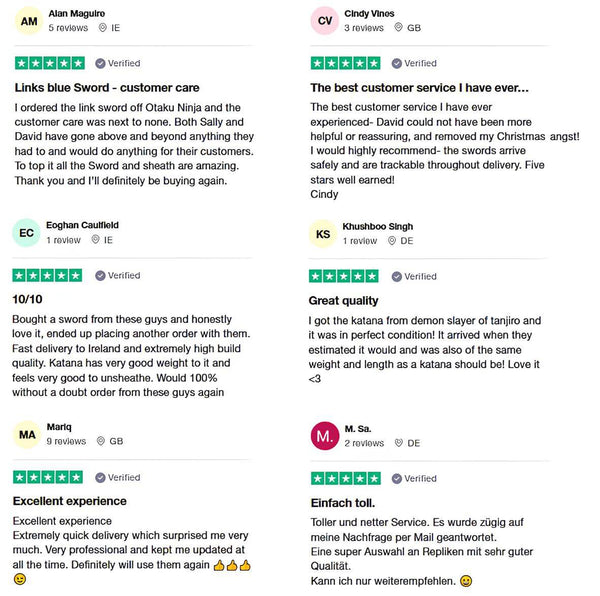Open Khushboo Singh's profile name

pyautogui.click(x=377, y=226)
